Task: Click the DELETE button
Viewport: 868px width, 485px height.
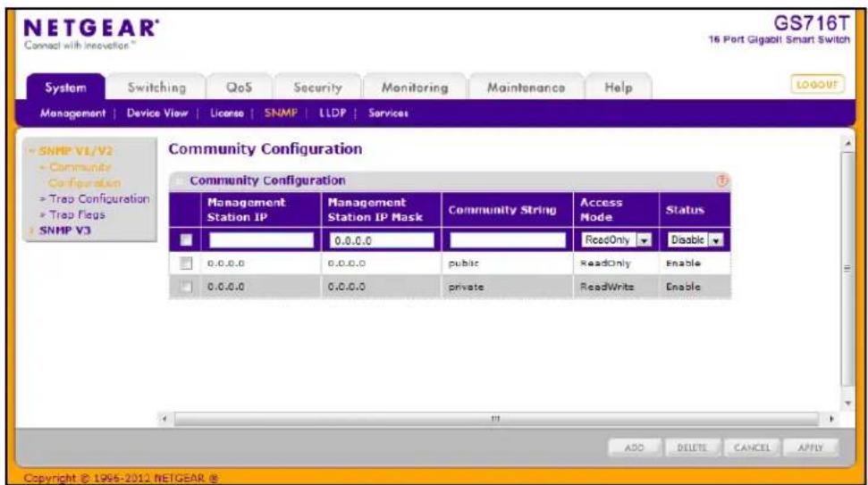Action: pyautogui.click(x=692, y=448)
